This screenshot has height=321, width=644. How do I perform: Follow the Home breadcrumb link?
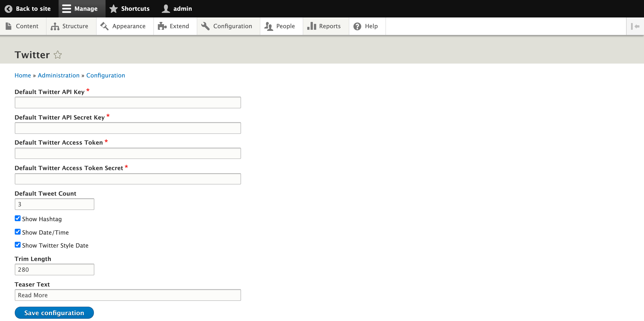point(23,75)
